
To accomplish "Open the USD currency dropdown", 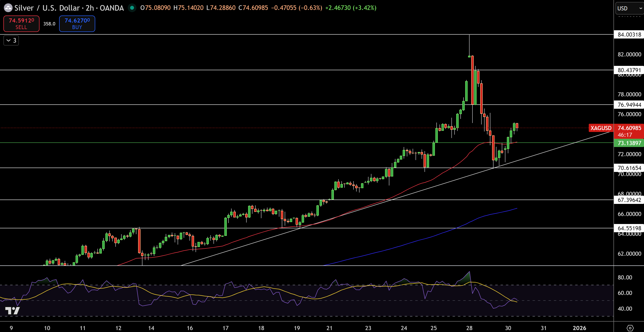I will pos(628,8).
